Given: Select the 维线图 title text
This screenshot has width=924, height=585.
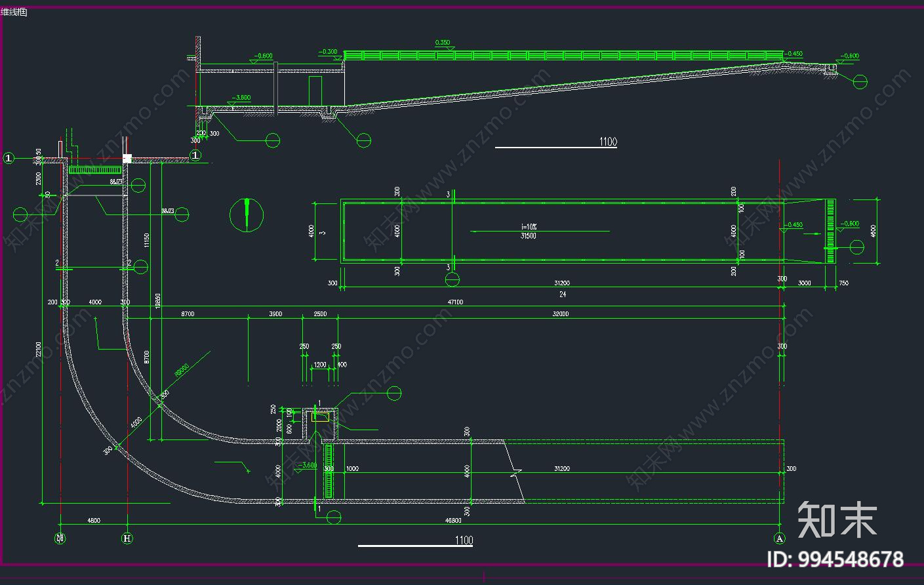Looking at the screenshot, I should coord(14,12).
